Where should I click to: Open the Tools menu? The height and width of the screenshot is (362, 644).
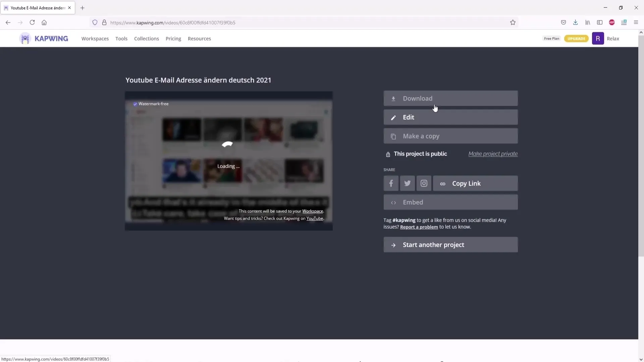122,39
